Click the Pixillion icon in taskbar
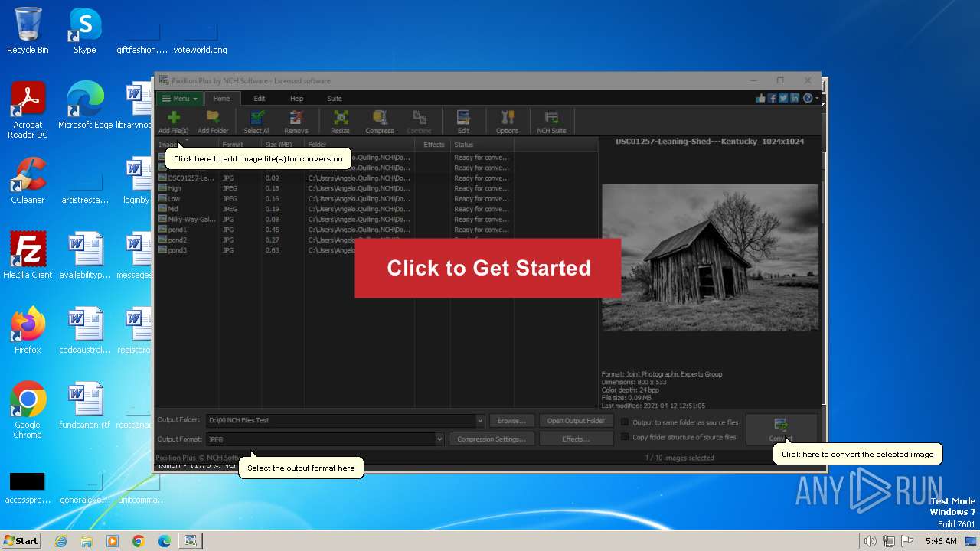This screenshot has height=551, width=980. [189, 540]
